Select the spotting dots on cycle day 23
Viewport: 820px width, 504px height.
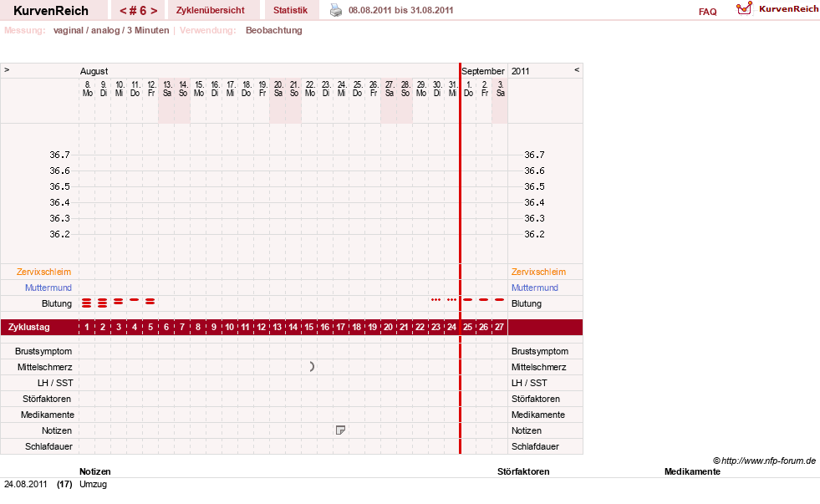pyautogui.click(x=435, y=299)
